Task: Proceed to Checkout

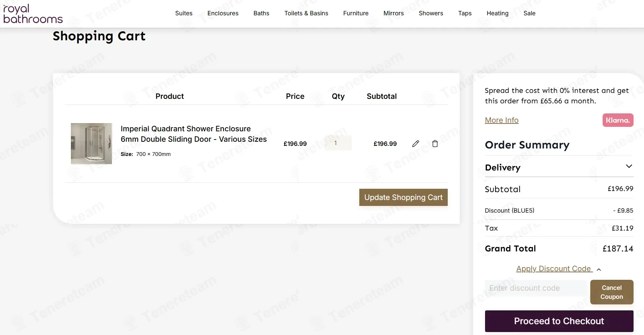Action: (x=559, y=321)
